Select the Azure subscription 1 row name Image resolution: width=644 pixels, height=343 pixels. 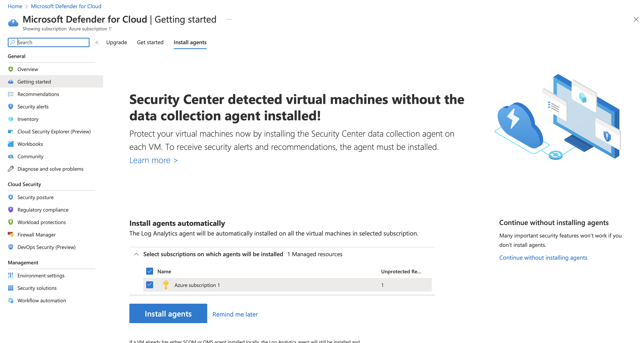click(x=197, y=285)
